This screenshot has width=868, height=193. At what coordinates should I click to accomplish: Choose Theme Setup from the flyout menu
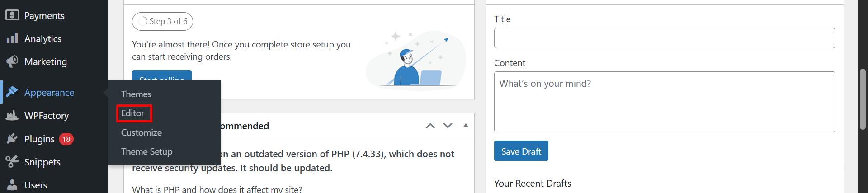pos(146,151)
